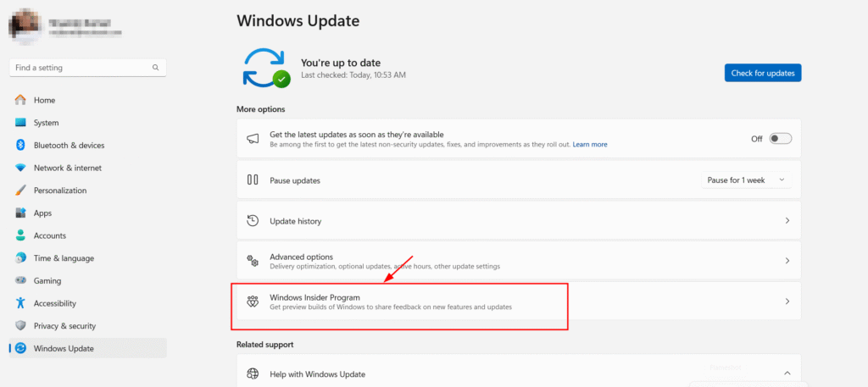Image resolution: width=868 pixels, height=387 pixels.
Task: Click the Network wifi icon
Action: coord(20,168)
